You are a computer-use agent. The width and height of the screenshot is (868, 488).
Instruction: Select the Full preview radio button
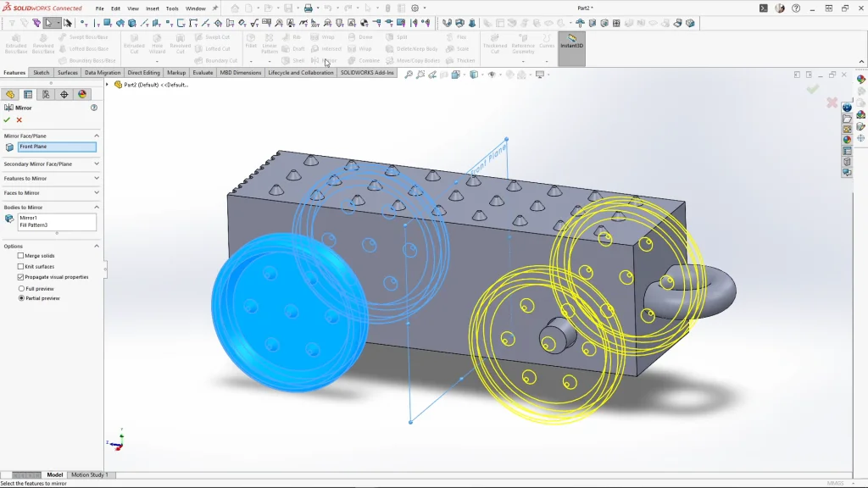tap(21, 288)
